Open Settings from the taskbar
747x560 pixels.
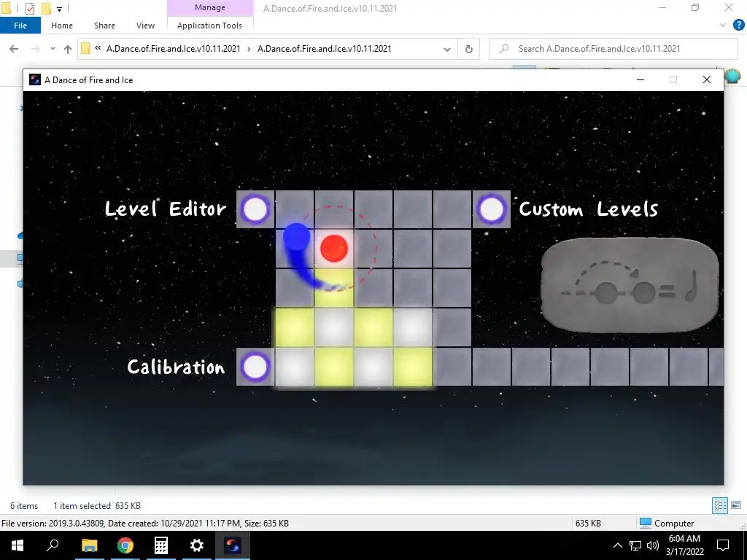[x=196, y=545]
